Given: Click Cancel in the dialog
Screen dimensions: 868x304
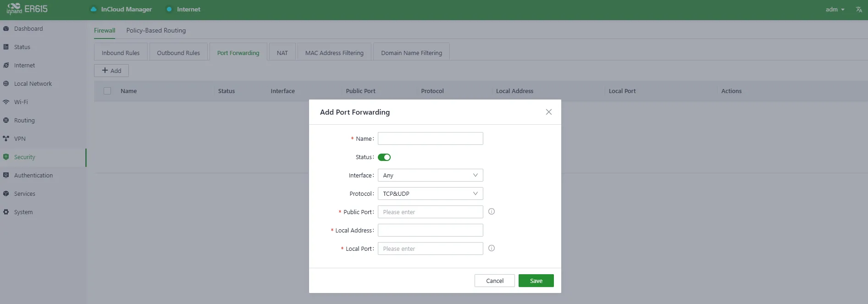Looking at the screenshot, I should (495, 281).
